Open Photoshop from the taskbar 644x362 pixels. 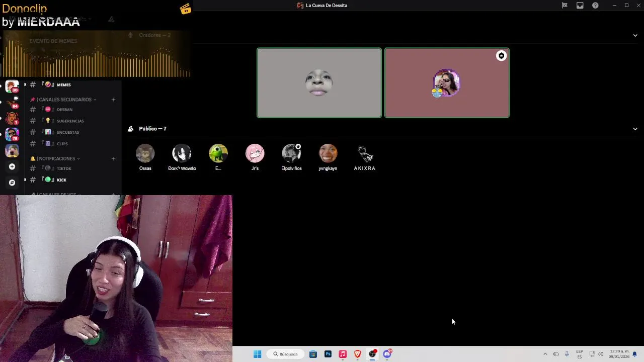pyautogui.click(x=328, y=354)
